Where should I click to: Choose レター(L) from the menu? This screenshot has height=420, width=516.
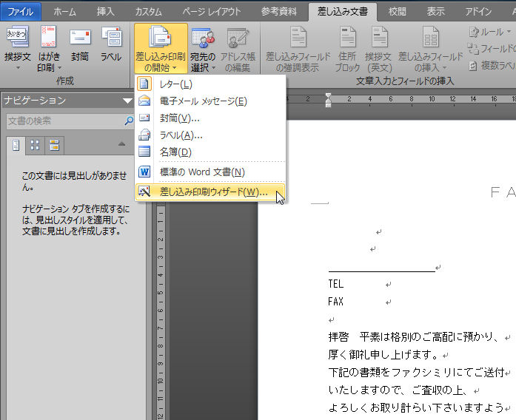[x=210, y=84]
